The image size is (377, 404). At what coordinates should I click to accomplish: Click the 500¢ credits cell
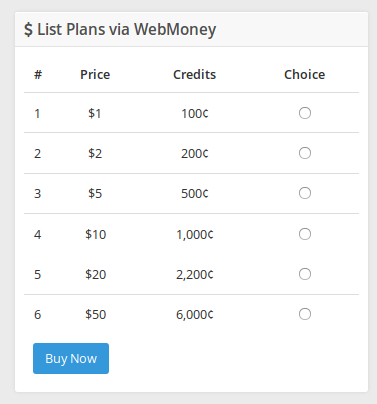pos(195,194)
